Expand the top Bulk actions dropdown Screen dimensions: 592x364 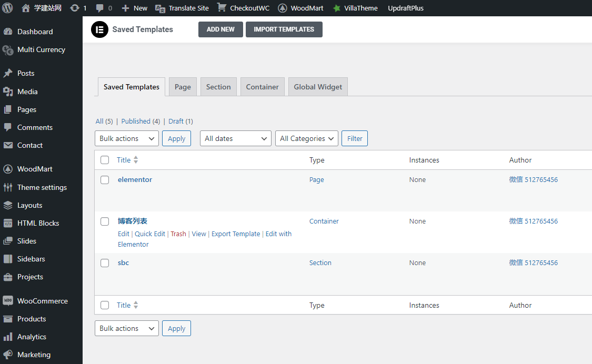pos(126,138)
